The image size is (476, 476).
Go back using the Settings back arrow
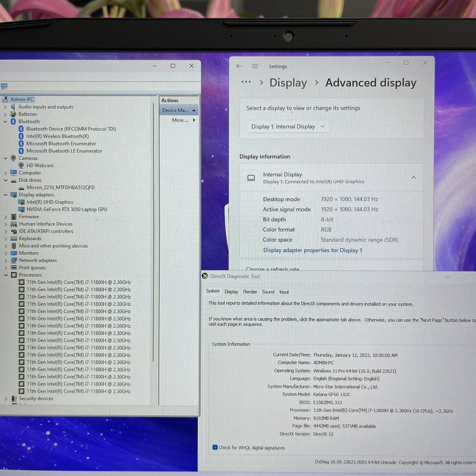[x=239, y=66]
